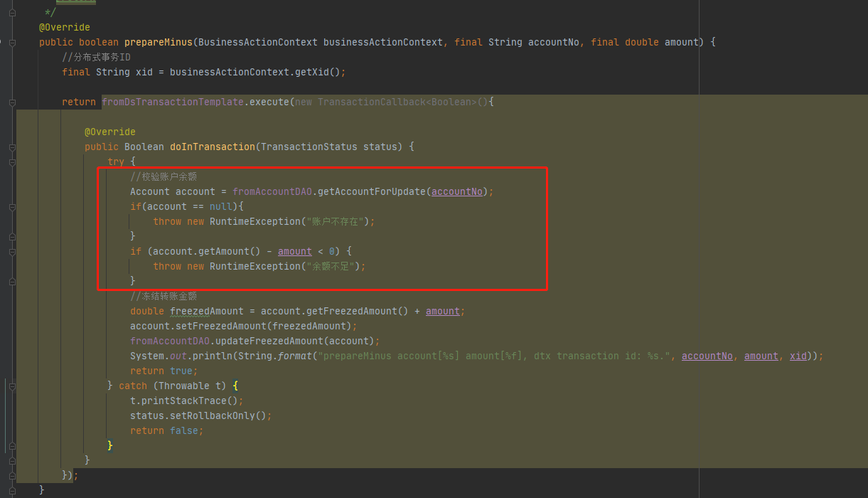Image resolution: width=868 pixels, height=498 pixels.
Task: Open the underlined amount variable in the comparison
Action: 294,251
